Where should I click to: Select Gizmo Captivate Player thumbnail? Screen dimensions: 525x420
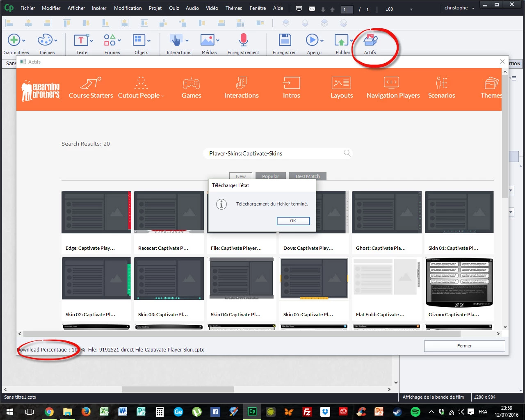(459, 282)
